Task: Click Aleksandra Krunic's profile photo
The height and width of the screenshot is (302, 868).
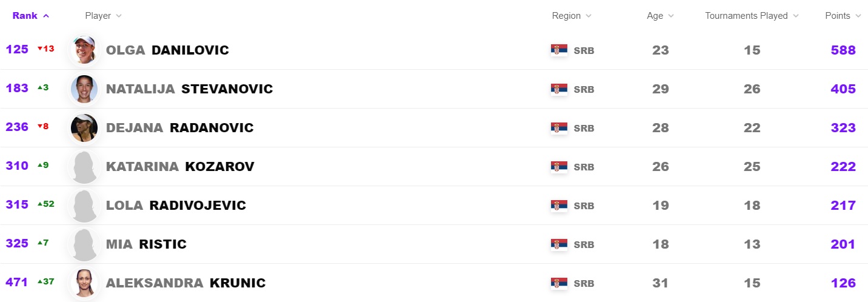Action: (84, 283)
